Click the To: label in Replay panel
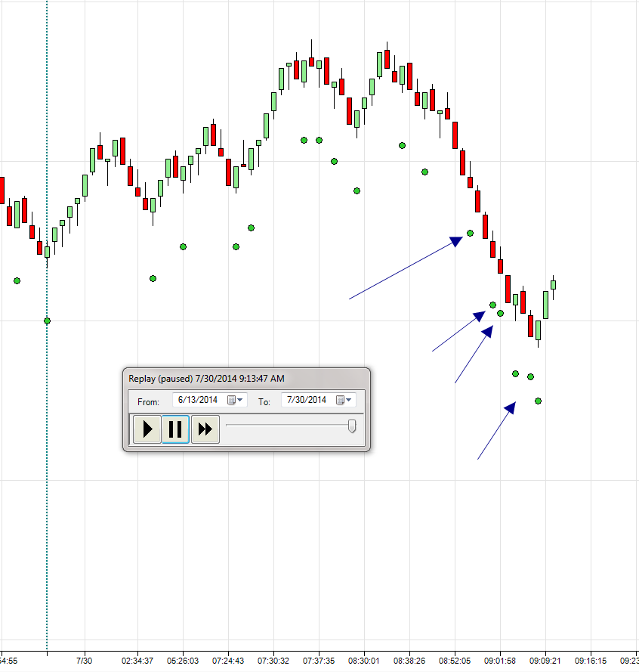Screen dimensions: 639x672 pos(264,402)
